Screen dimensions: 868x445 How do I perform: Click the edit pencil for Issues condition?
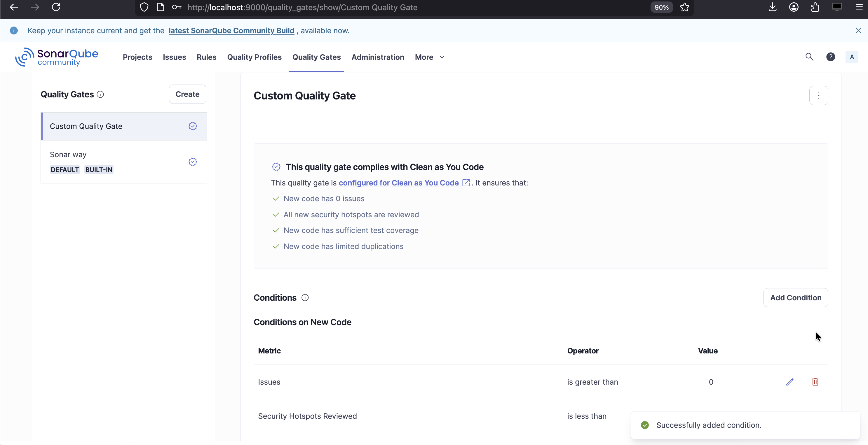pyautogui.click(x=789, y=382)
